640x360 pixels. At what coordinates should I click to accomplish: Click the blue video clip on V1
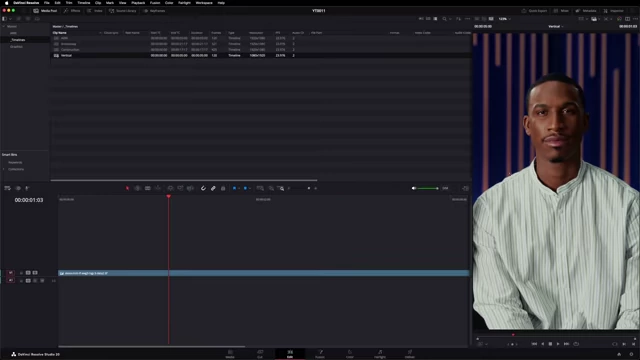(x=264, y=273)
